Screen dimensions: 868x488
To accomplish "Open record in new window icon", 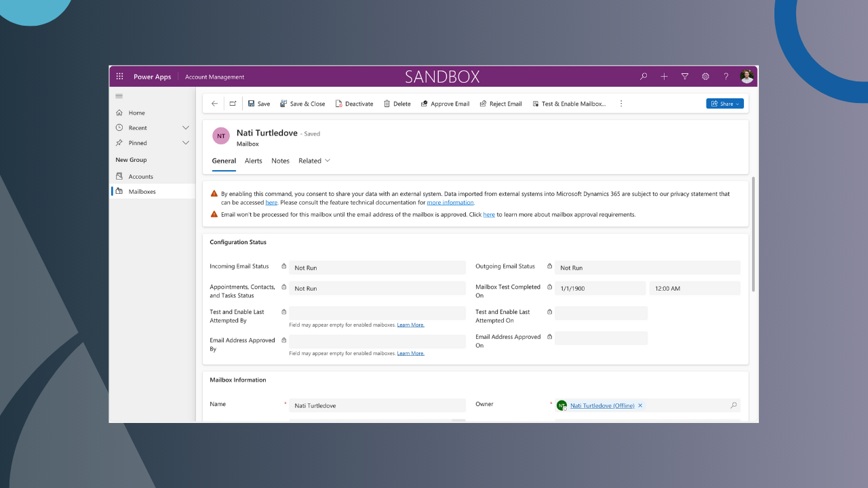I will click(233, 104).
